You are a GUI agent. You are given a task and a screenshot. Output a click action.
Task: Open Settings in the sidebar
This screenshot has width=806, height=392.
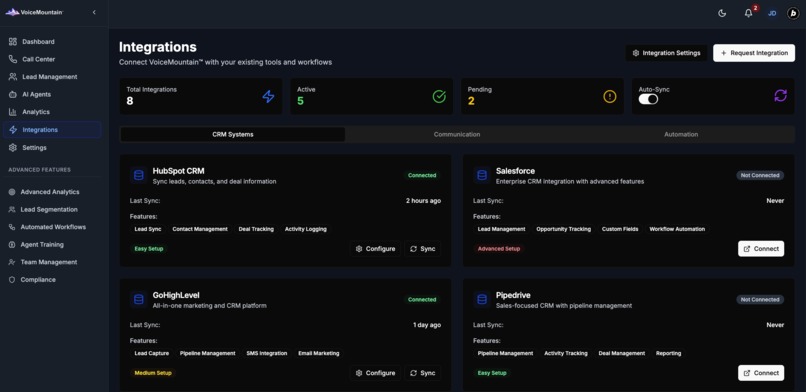click(52, 147)
